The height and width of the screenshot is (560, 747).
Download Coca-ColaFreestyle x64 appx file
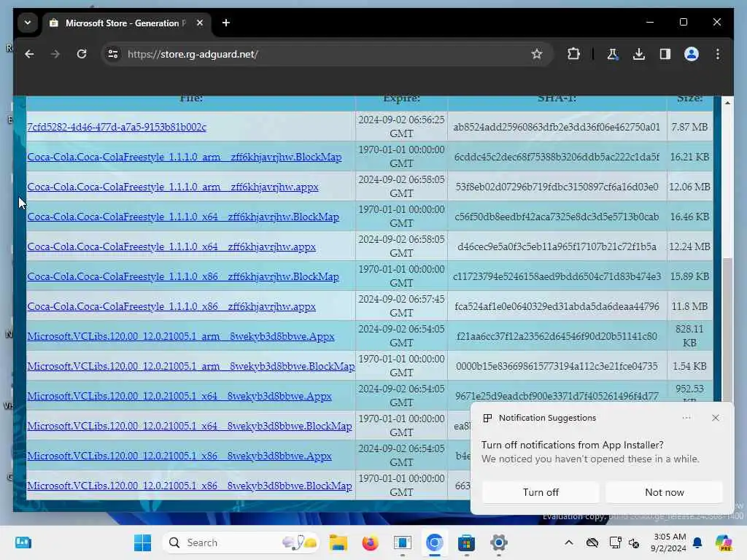tap(171, 246)
